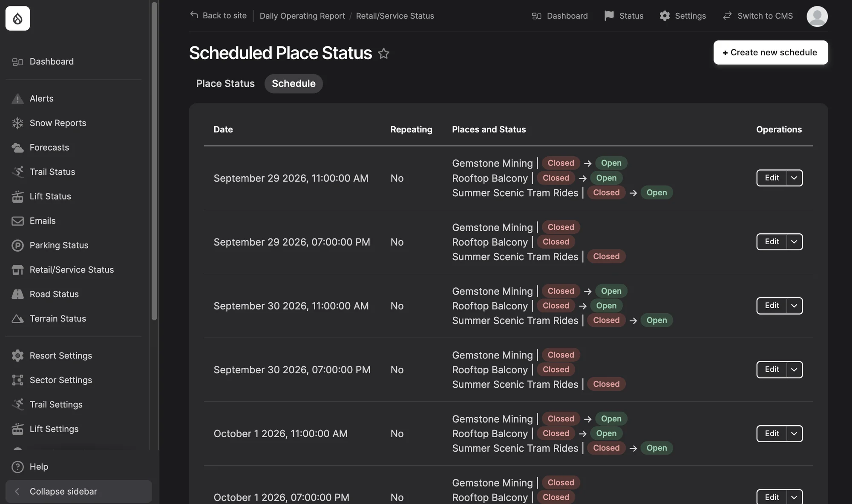Switch to the Place Status tab
852x504 pixels.
coord(225,83)
